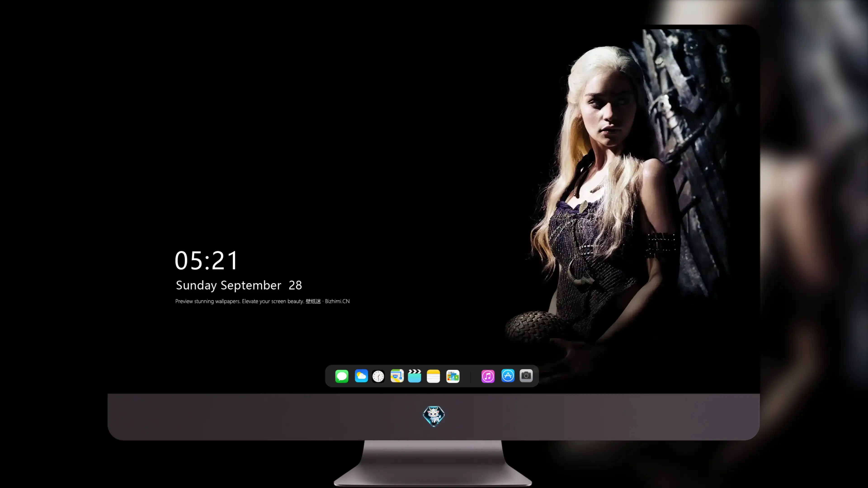Open the App Store from the dock
868x488 pixels.
coord(508,375)
